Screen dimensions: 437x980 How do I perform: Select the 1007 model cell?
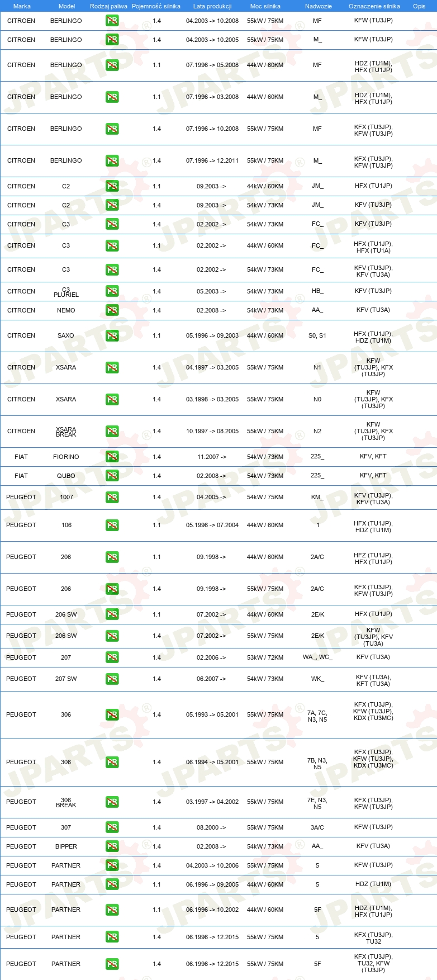click(x=66, y=497)
